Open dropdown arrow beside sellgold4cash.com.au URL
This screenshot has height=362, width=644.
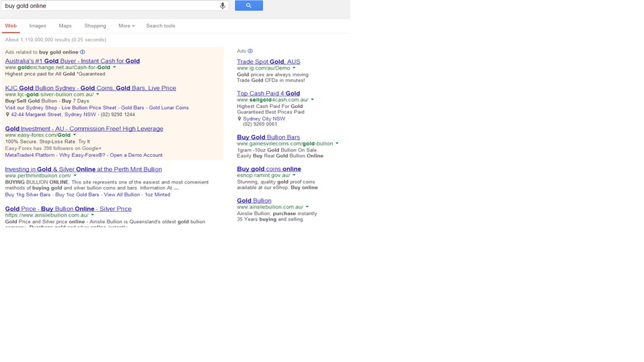pyautogui.click(x=312, y=100)
